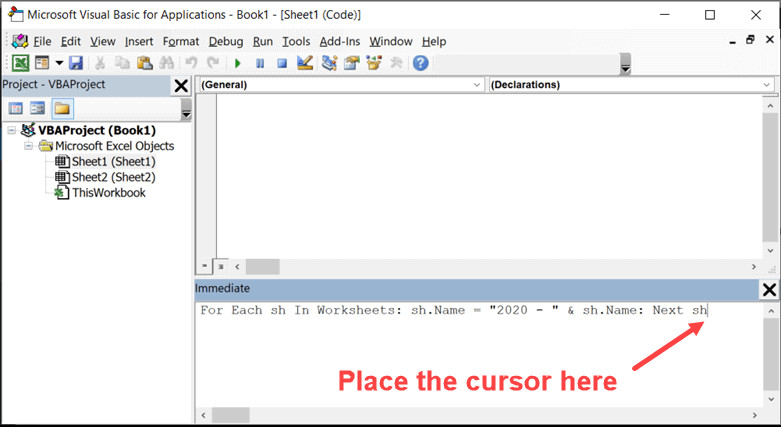
Task: Open the Debug menu
Action: click(225, 41)
